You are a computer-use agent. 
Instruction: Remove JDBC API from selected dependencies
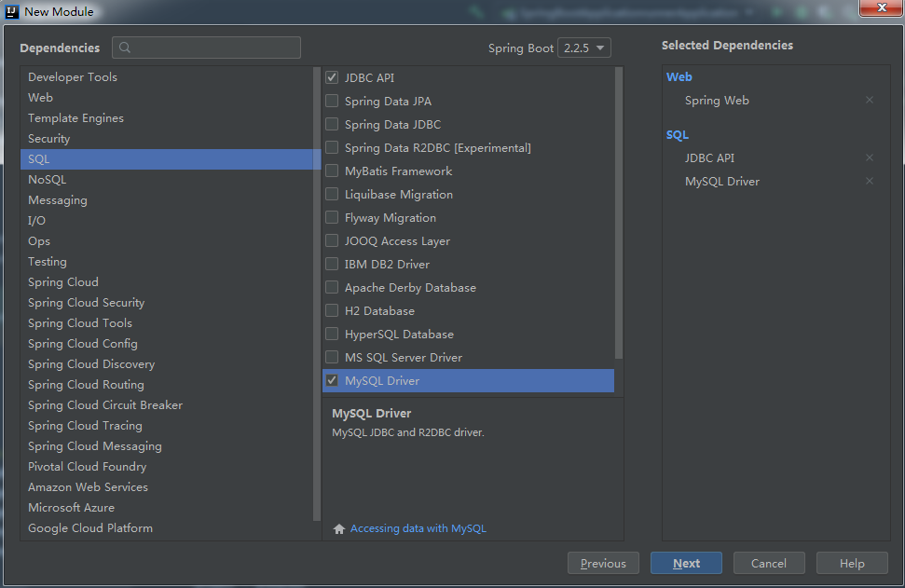869,158
